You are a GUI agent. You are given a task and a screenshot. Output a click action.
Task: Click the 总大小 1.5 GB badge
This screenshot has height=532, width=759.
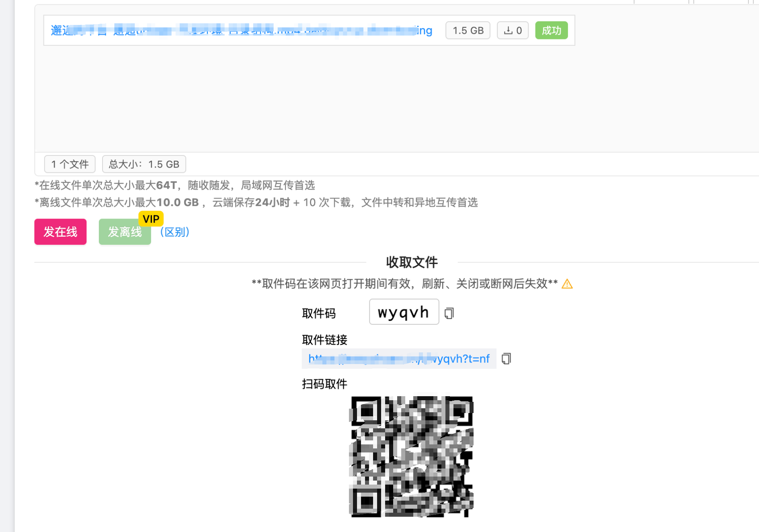click(x=144, y=164)
